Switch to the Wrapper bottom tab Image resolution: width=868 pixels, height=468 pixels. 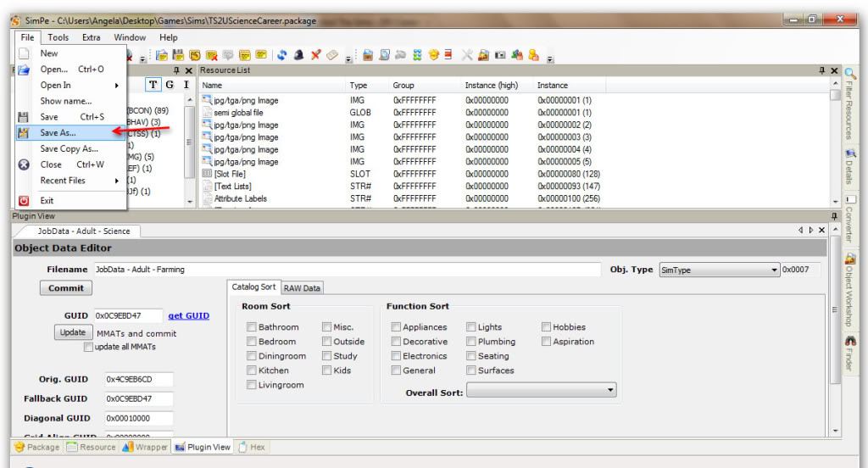145,447
